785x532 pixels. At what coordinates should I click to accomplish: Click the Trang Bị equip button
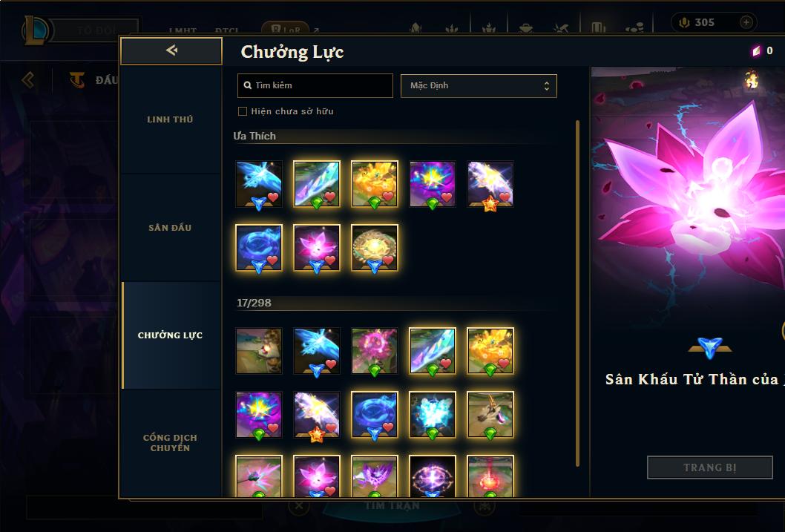710,467
